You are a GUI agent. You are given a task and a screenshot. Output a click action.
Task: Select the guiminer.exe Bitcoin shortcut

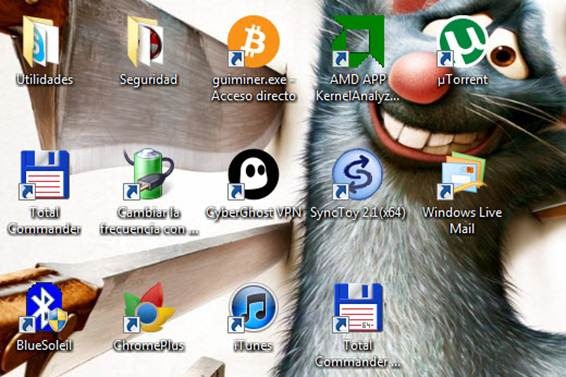253,41
